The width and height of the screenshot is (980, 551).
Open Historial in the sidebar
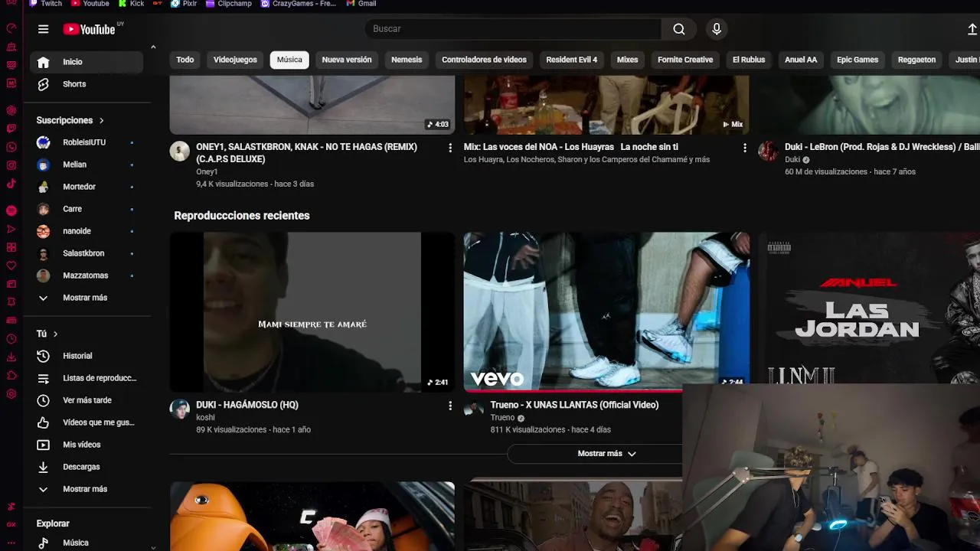[x=86, y=356]
